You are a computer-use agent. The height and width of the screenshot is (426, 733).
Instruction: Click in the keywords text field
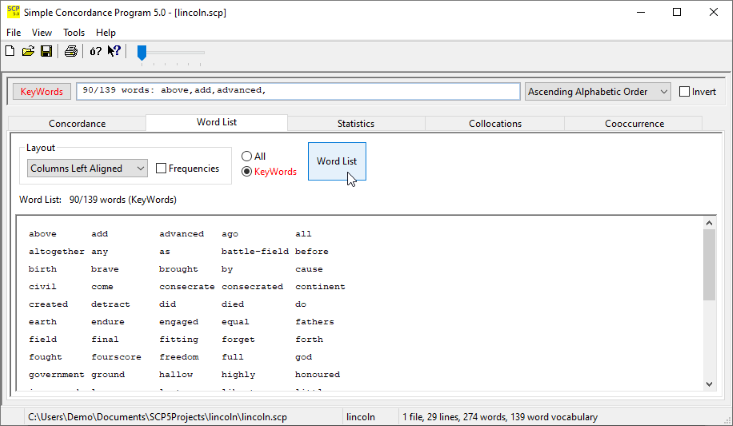(x=300, y=92)
